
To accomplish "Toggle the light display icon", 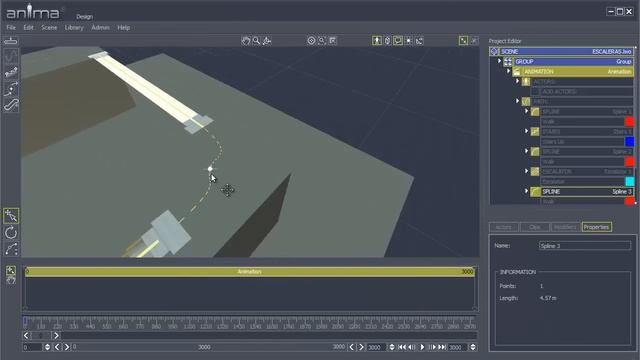I will tap(409, 40).
